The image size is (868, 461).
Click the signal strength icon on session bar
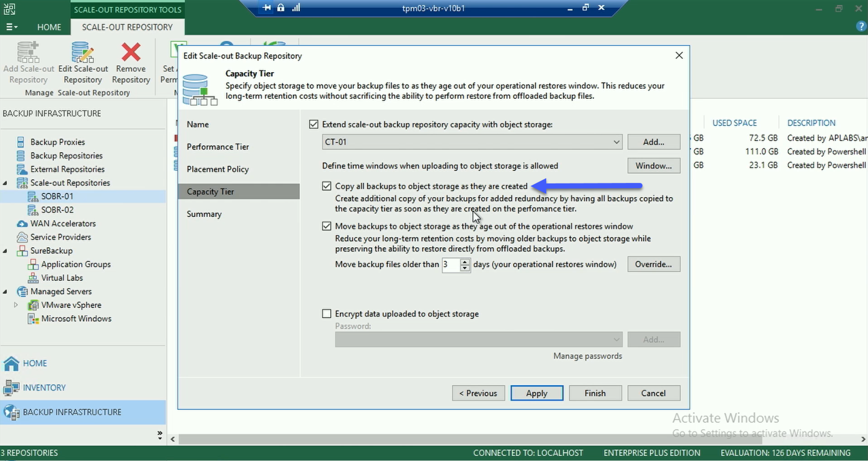click(296, 8)
